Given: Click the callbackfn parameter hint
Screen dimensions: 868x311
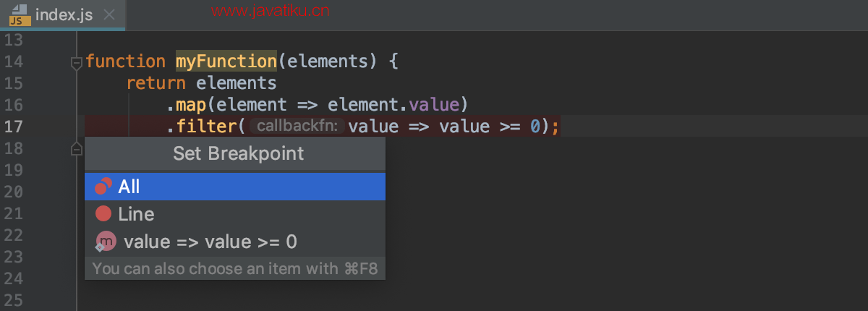Looking at the screenshot, I should tap(297, 127).
